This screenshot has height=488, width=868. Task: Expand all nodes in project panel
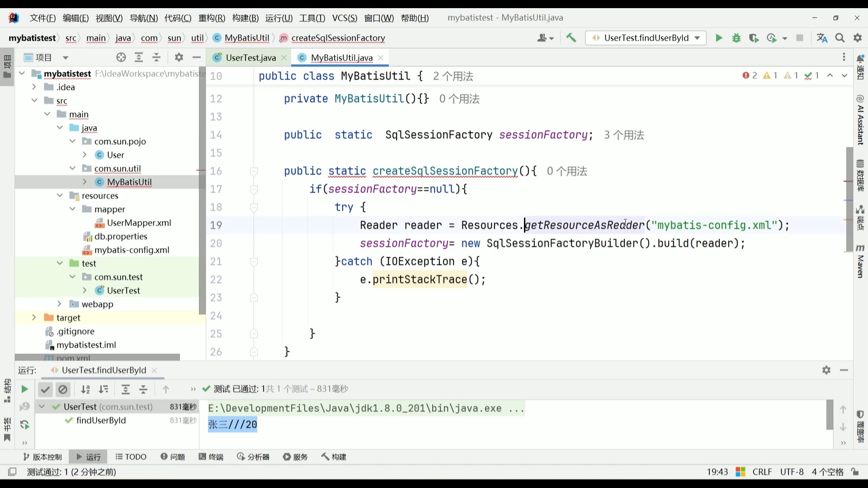(x=139, y=57)
